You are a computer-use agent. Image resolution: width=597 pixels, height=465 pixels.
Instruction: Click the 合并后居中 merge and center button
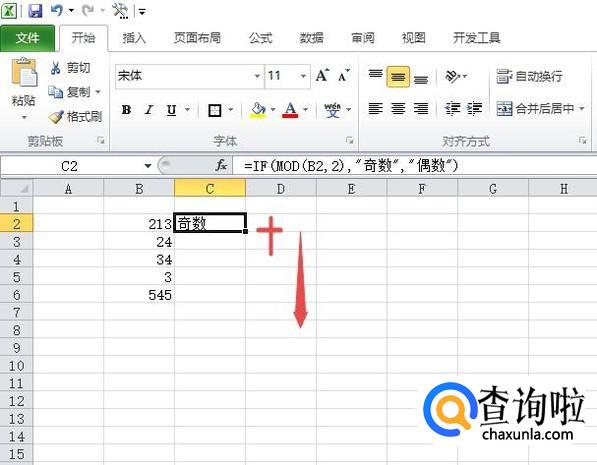540,109
